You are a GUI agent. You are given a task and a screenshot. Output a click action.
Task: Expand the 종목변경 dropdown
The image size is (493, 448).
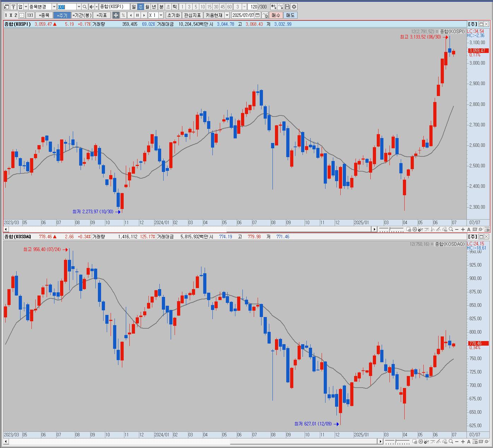click(54, 7)
